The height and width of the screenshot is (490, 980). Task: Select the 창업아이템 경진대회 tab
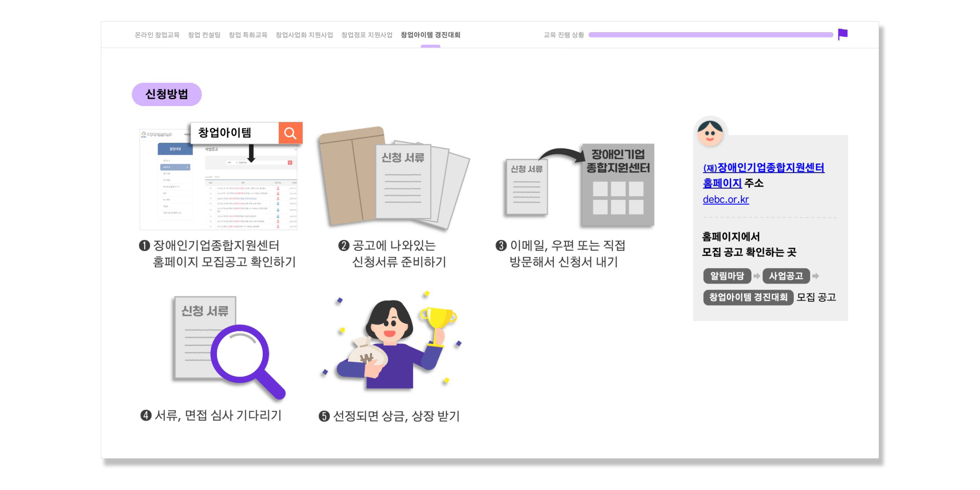pos(430,35)
